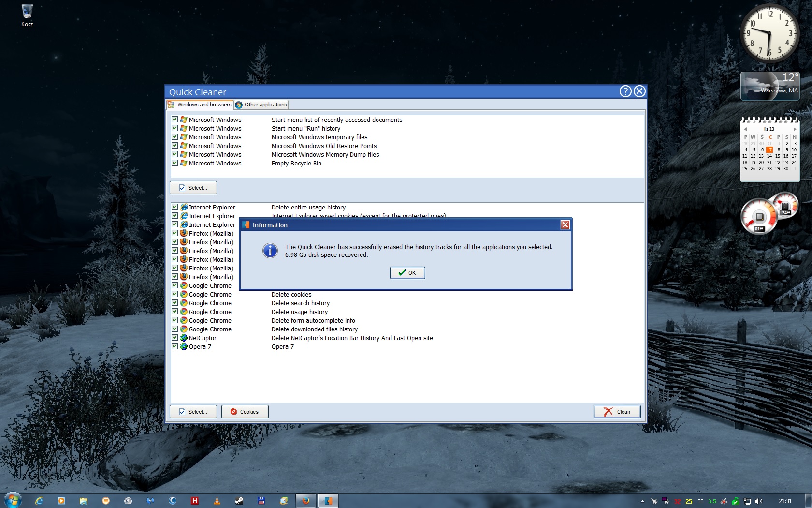Image resolution: width=812 pixels, height=508 pixels.
Task: Toggle Chrome downloaded files history checkbox
Action: point(175,329)
